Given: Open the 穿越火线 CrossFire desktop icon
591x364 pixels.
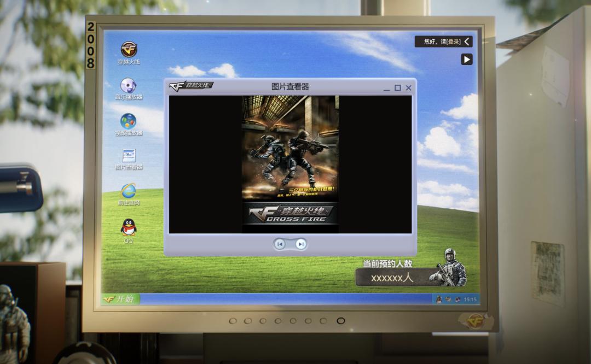Looking at the screenshot, I should pos(129,53).
